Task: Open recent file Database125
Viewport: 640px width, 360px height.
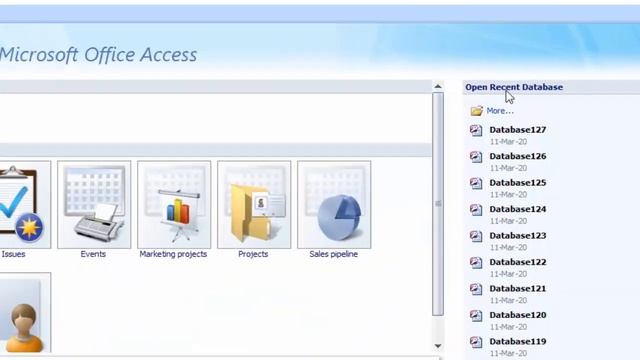Action: tap(518, 183)
